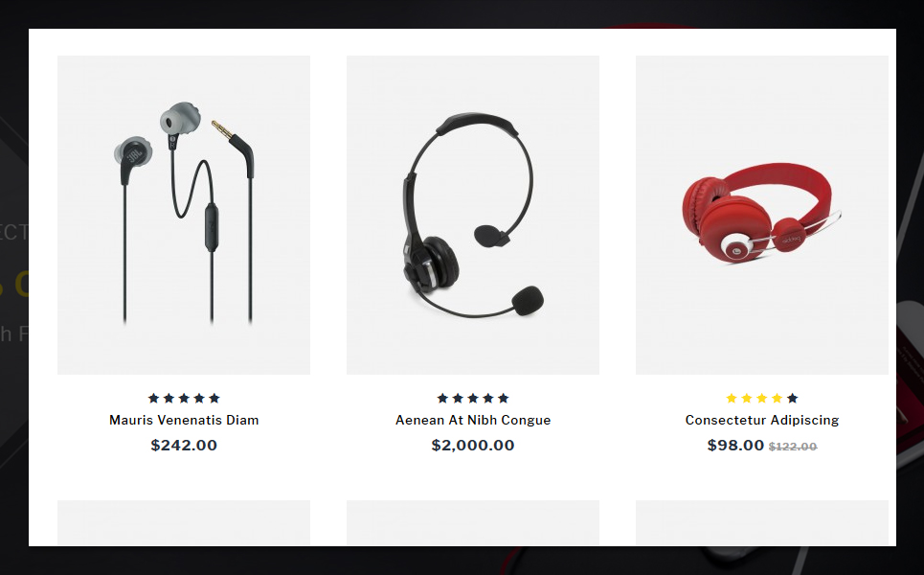Screen dimensions: 924x575
Task: Open the Consectetur Adipiscing product link
Action: point(762,420)
